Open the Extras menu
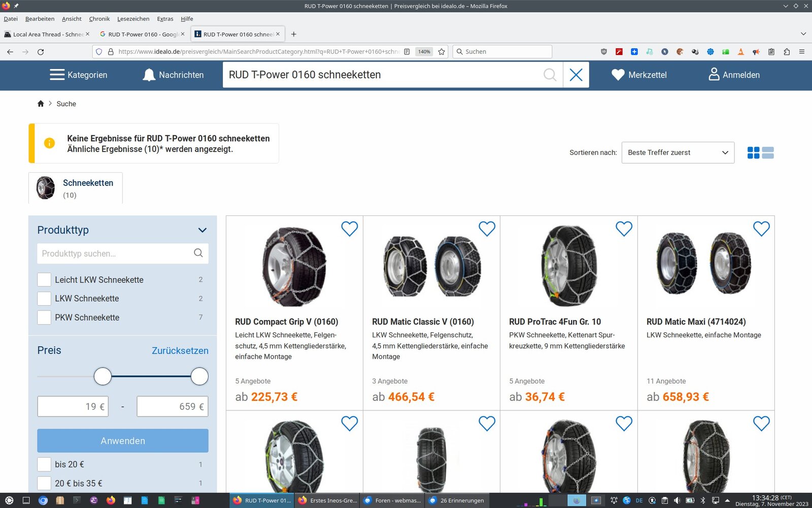This screenshot has width=812, height=508. [165, 19]
